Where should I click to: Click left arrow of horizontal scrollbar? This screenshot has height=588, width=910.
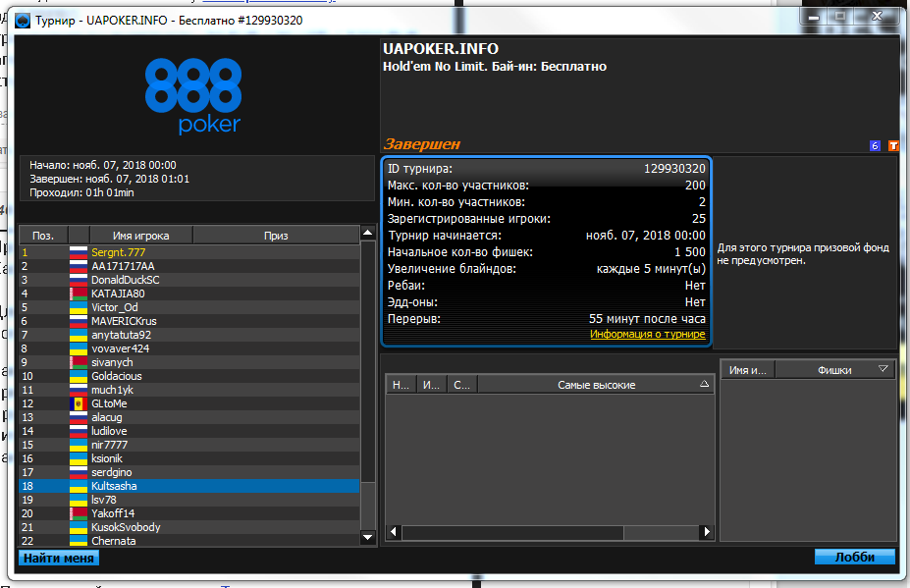(394, 531)
